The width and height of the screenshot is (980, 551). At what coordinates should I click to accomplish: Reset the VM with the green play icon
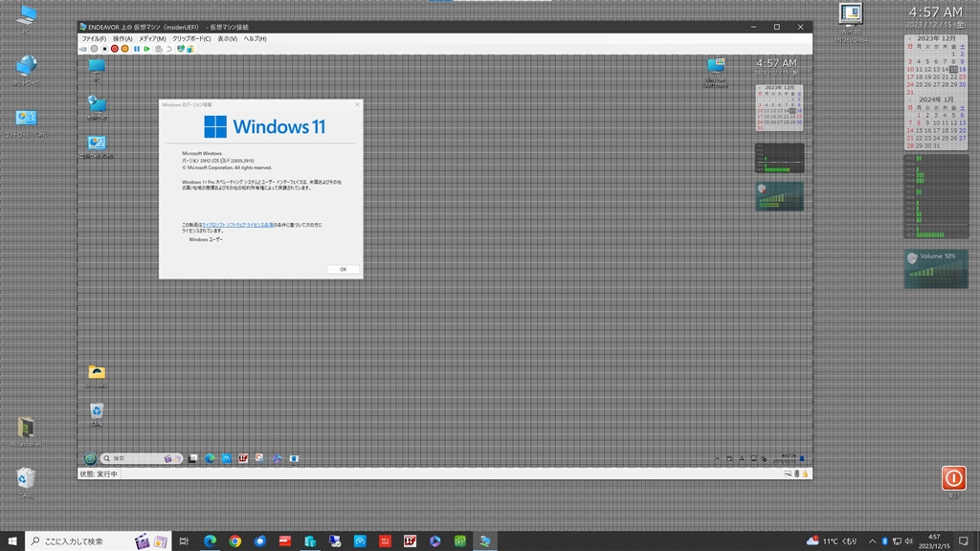(146, 49)
